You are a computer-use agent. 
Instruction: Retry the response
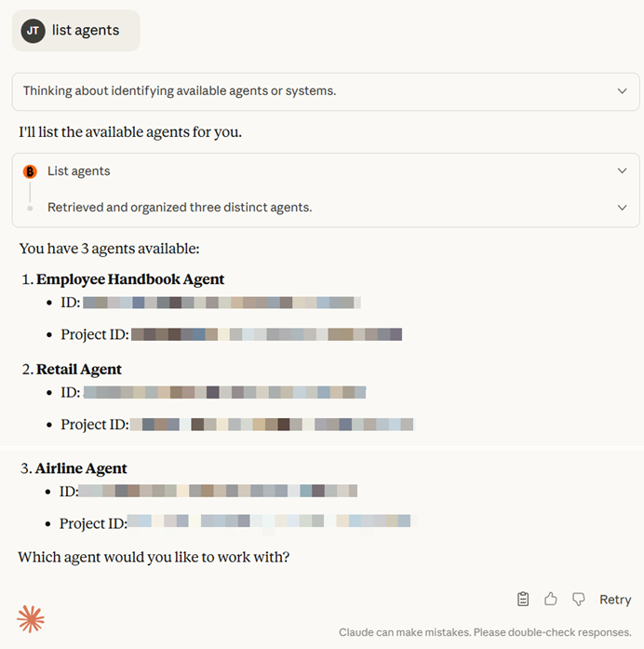(615, 600)
